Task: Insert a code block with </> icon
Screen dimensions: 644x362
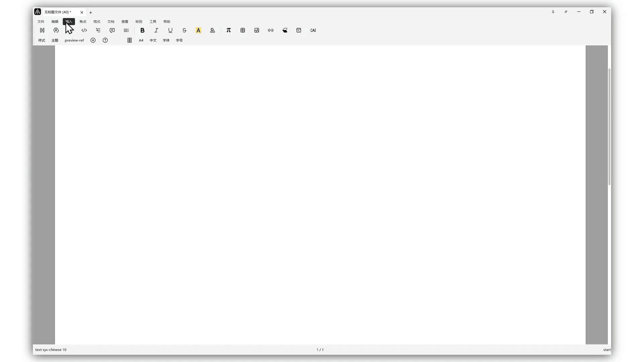Action: coord(84,30)
